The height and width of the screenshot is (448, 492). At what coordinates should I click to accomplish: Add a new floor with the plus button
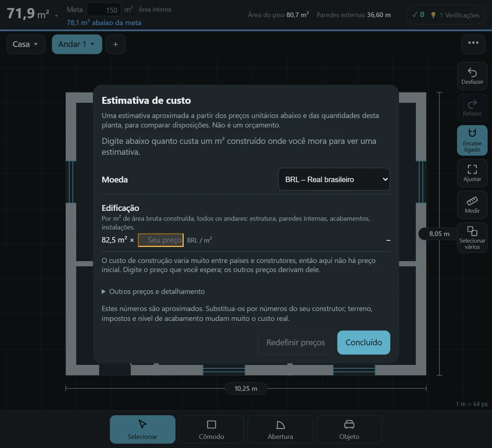click(116, 44)
